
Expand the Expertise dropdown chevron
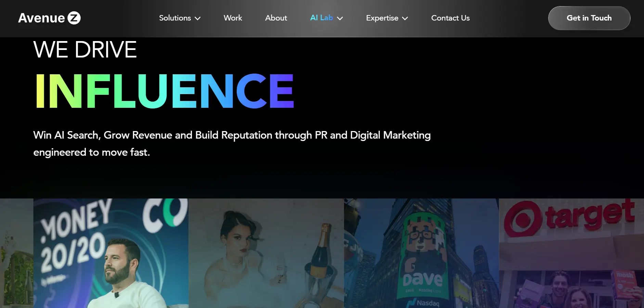pos(405,18)
